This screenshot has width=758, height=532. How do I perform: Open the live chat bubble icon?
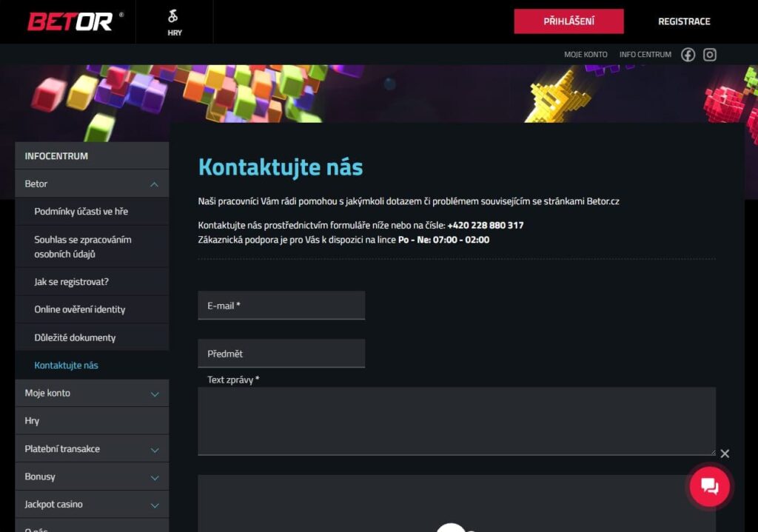709,487
